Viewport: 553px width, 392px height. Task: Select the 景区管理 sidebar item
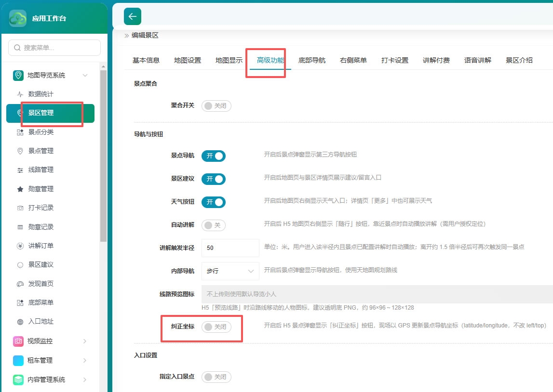coord(51,113)
